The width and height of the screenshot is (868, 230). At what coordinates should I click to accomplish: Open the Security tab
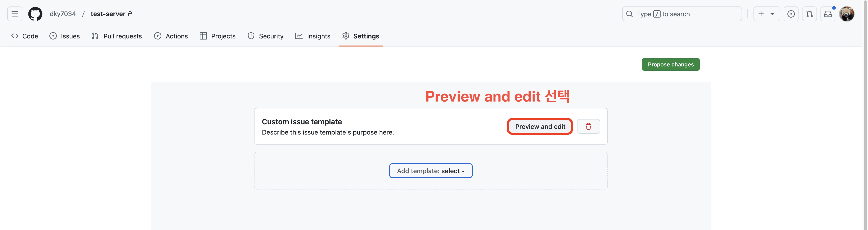tap(266, 36)
